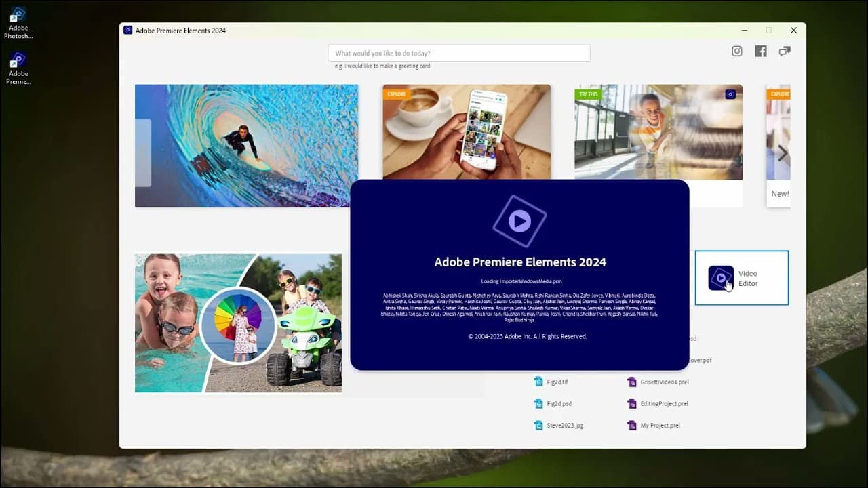Click the 'New!' label on the partial card
The height and width of the screenshot is (488, 868).
tap(780, 194)
